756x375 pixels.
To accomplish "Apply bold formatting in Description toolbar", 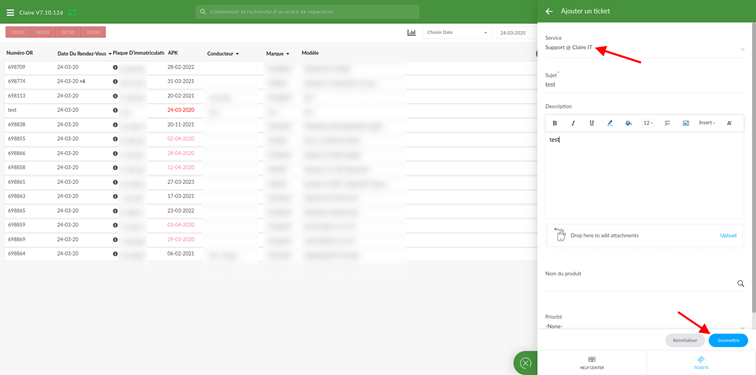I will pyautogui.click(x=555, y=123).
